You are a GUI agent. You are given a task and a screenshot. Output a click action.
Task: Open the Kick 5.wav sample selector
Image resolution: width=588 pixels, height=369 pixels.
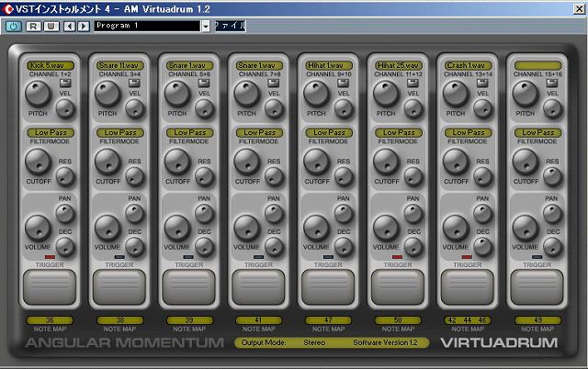(51, 65)
